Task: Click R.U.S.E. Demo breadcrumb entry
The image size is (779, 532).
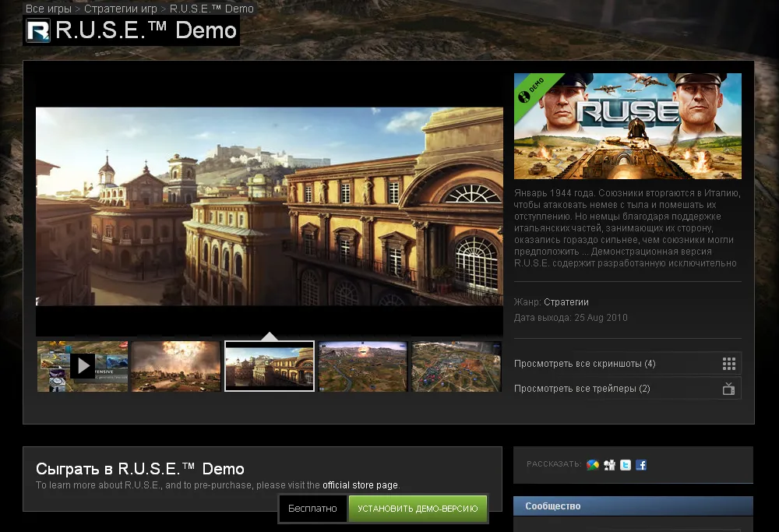Action: click(x=212, y=9)
